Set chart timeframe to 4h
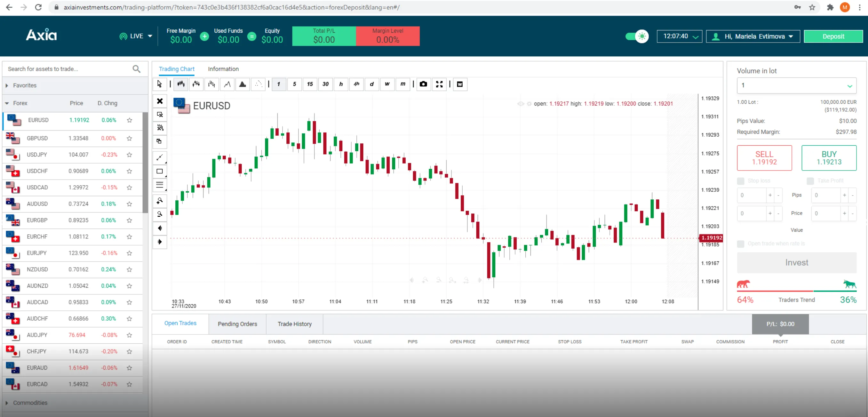Viewport: 868px width, 417px height. (x=356, y=84)
